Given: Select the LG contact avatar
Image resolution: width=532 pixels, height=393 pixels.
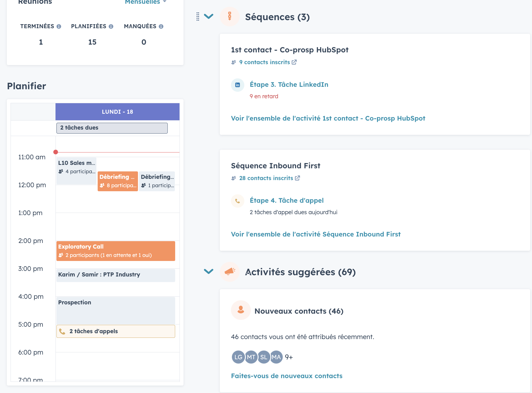Looking at the screenshot, I should [238, 357].
